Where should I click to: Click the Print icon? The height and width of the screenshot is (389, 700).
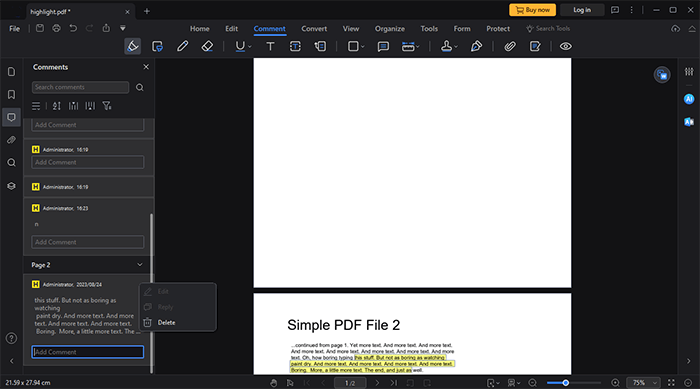tap(56, 28)
